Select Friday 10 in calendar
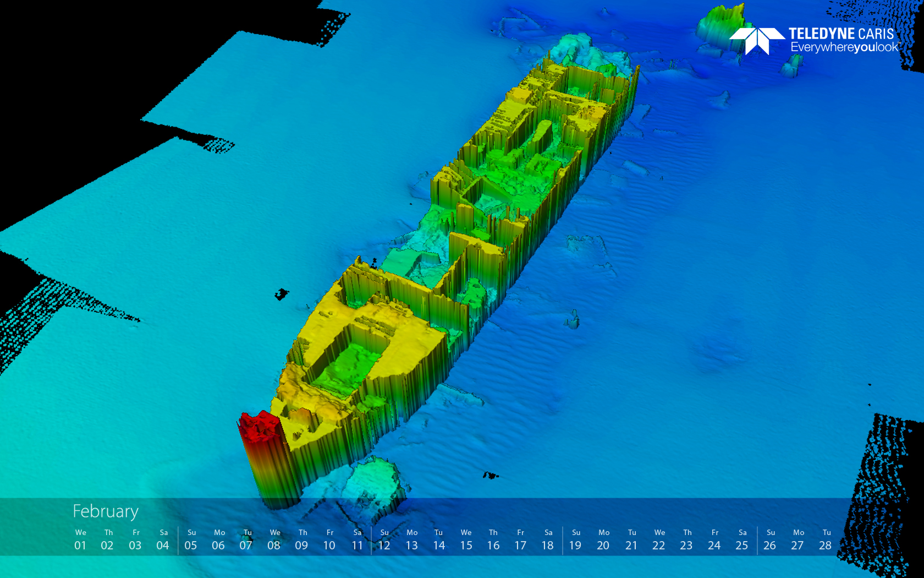Image resolution: width=924 pixels, height=578 pixels. tap(329, 540)
